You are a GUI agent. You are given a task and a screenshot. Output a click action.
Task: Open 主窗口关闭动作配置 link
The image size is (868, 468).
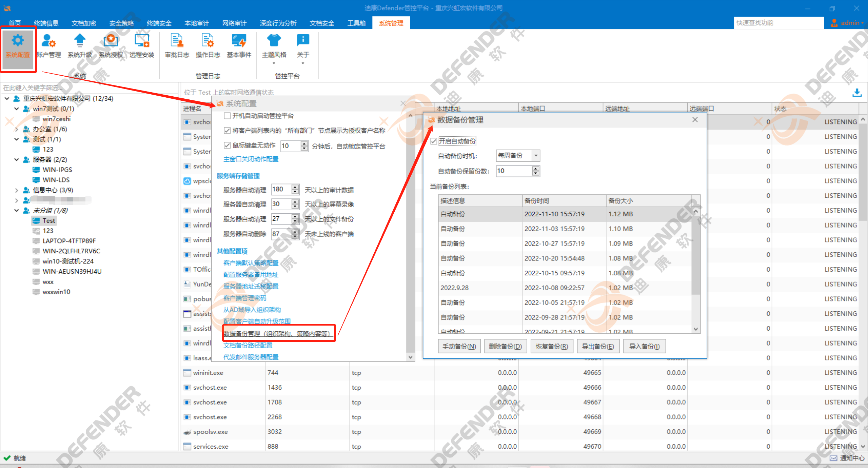tap(251, 159)
